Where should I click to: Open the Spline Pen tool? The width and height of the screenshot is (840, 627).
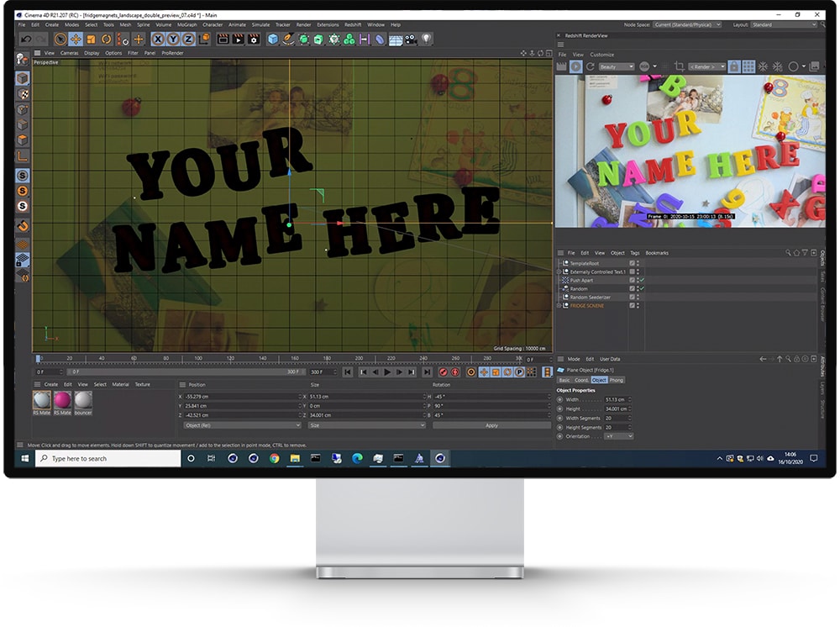coord(288,40)
